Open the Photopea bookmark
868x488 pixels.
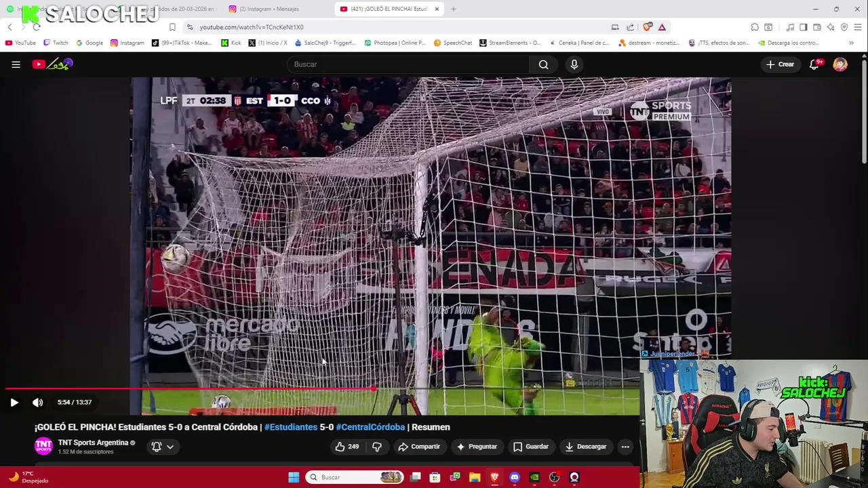click(395, 43)
